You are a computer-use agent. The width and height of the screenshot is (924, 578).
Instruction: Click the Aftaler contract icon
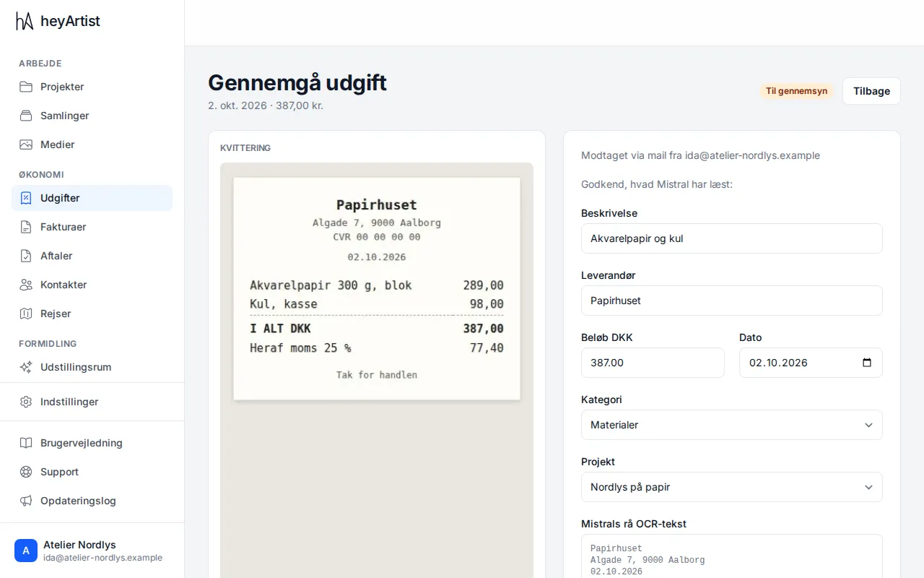[26, 256]
